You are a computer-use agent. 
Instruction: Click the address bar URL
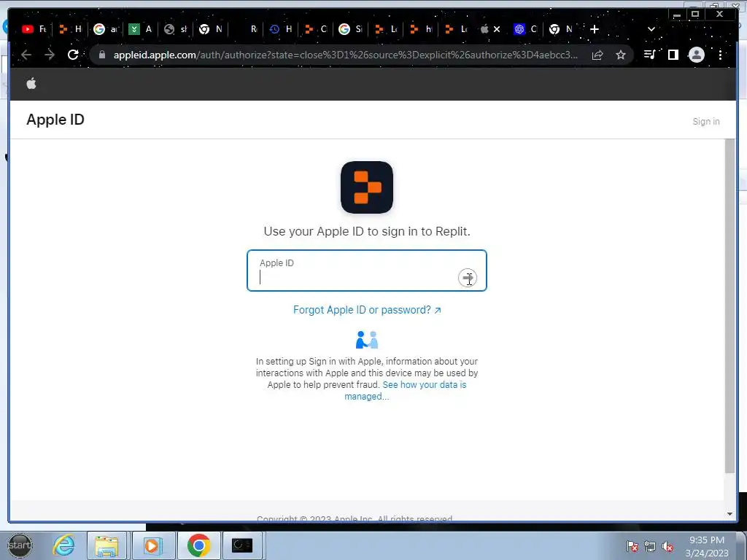coord(345,55)
